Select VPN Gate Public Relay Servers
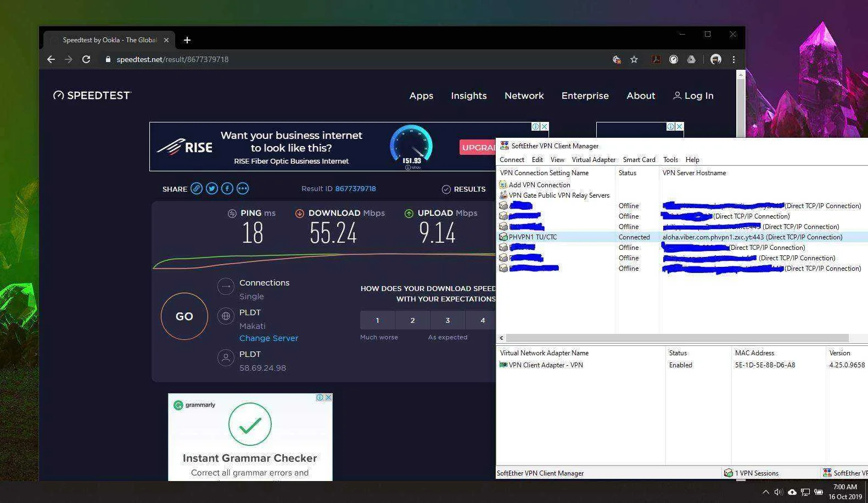Viewport: 868px width, 503px height. pos(554,195)
